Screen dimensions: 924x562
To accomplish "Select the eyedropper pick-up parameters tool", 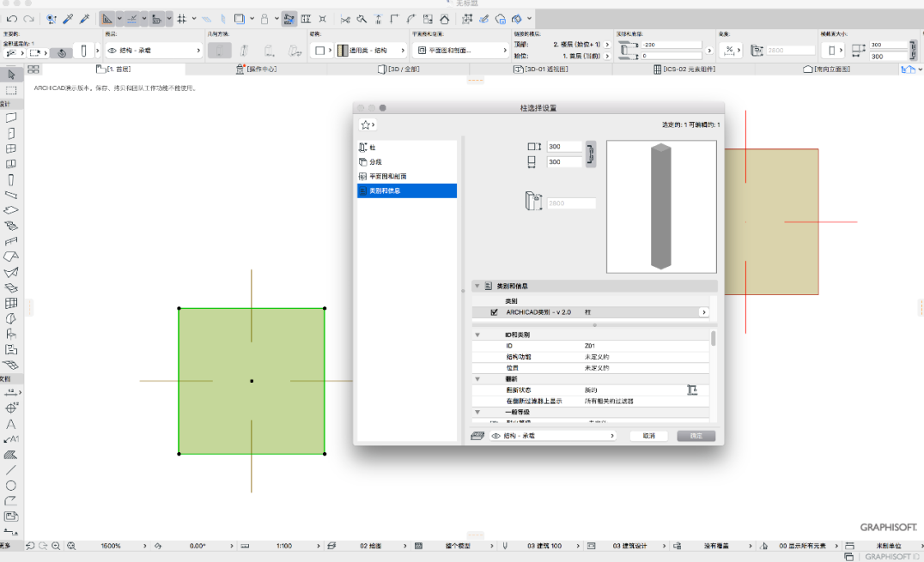I will tap(69, 19).
